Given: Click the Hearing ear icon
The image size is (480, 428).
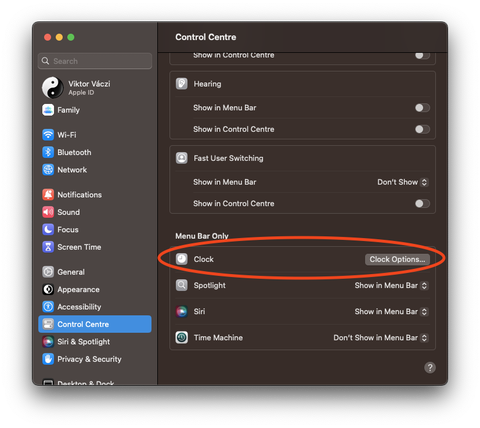Looking at the screenshot, I should coord(182,84).
